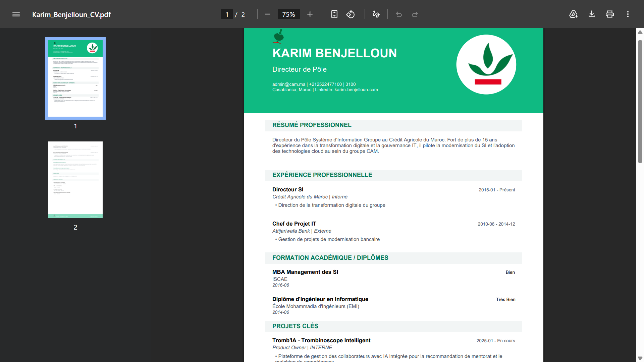Image resolution: width=644 pixels, height=362 pixels.
Task: Click the '2010-06 - 2014-12' date range
Action: click(x=496, y=224)
